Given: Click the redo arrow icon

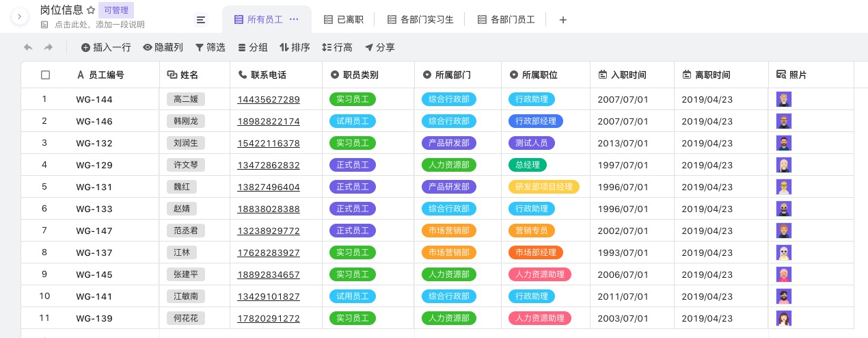Looking at the screenshot, I should point(49,47).
